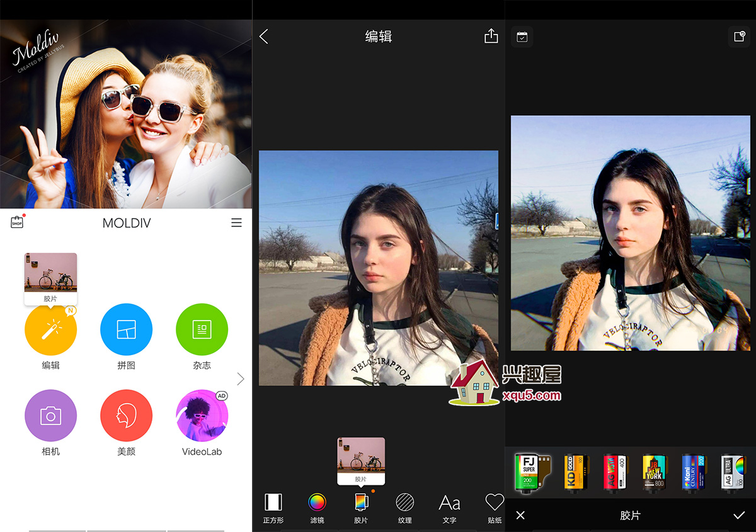Apply the AG Vista 400 film roll
The height and width of the screenshot is (532, 756).
615,472
